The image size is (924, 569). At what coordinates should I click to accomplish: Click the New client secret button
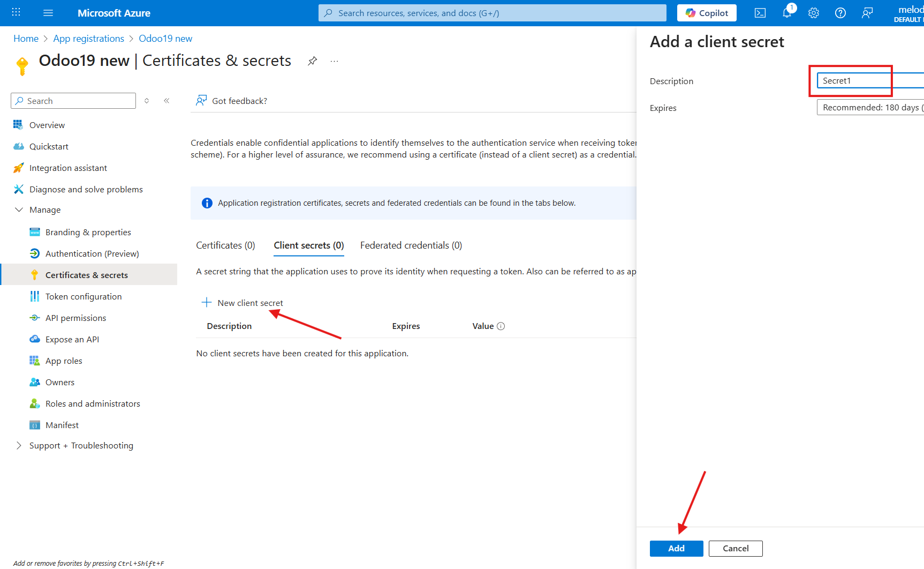coord(243,303)
